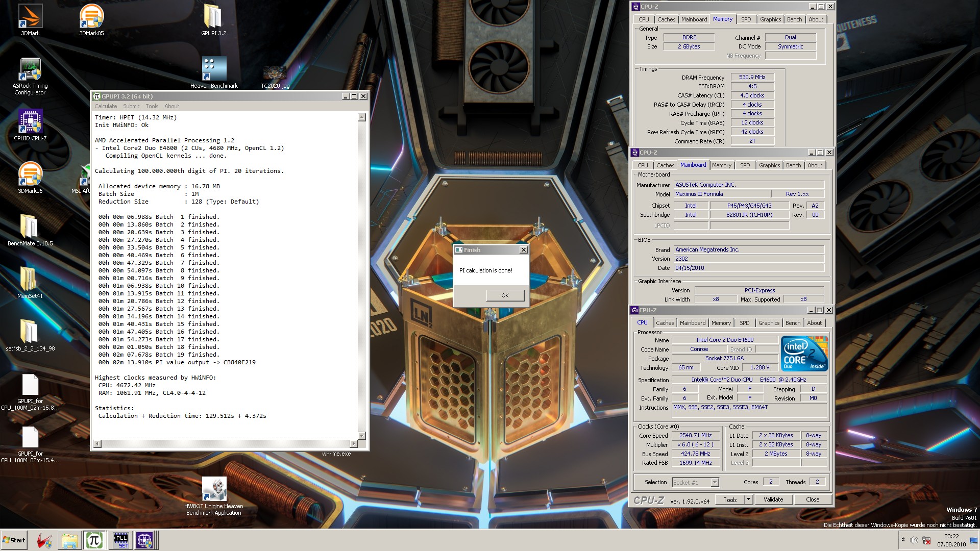Expand the CPU-Z Tools dropdown arrow
Image resolution: width=980 pixels, height=551 pixels.
tap(748, 499)
